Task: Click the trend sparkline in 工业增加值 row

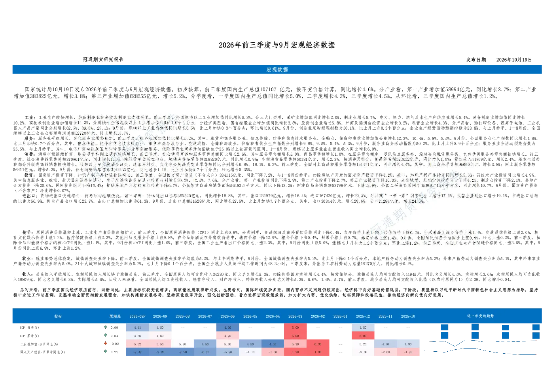Action: tap(483, 342)
